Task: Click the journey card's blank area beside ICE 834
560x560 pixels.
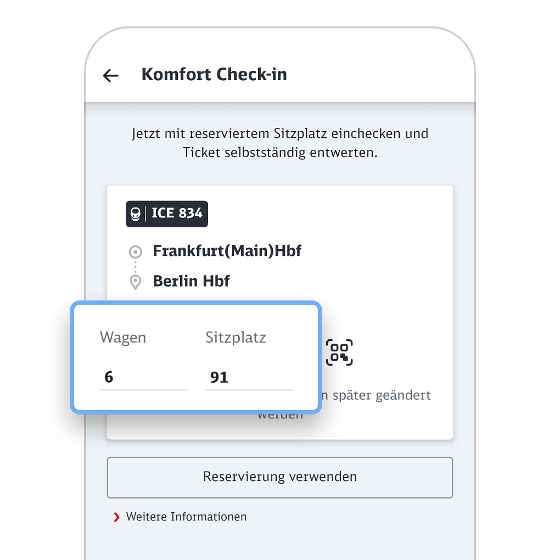Action: point(329,214)
